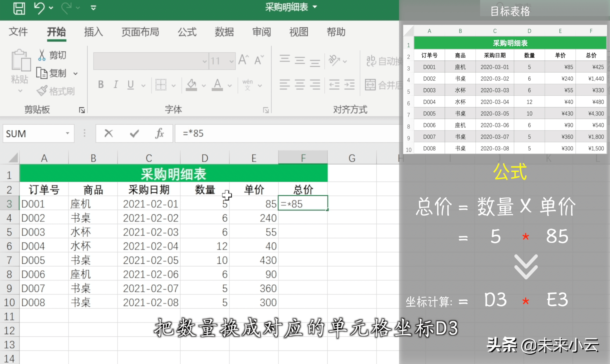This screenshot has width=610, height=364.
Task: Open the borders dropdown arrow
Action: pos(174,86)
